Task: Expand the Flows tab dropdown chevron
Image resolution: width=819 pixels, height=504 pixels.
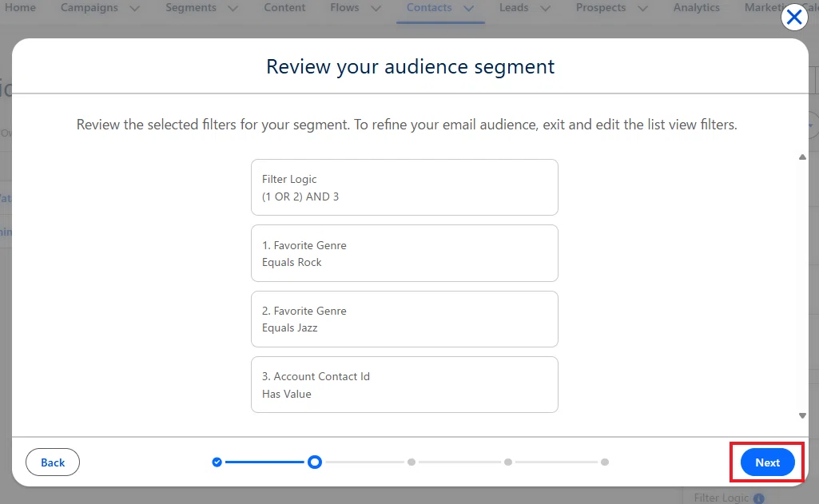Action: point(376,8)
